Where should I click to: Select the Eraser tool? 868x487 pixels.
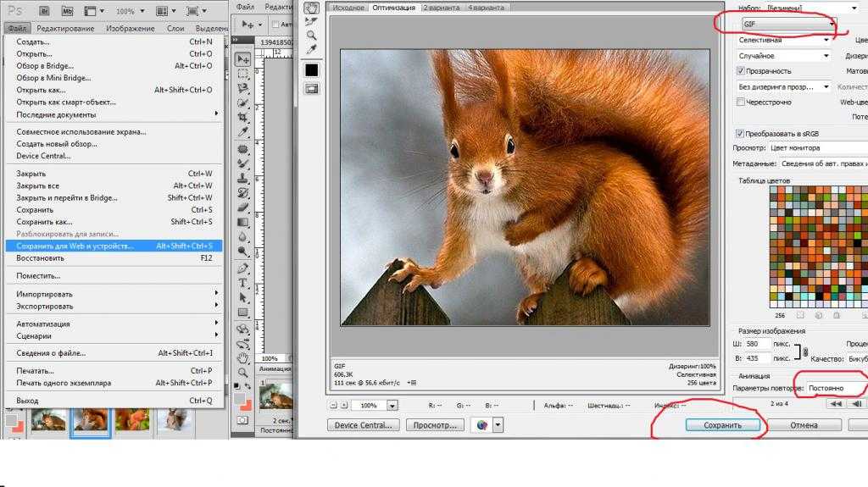243,207
